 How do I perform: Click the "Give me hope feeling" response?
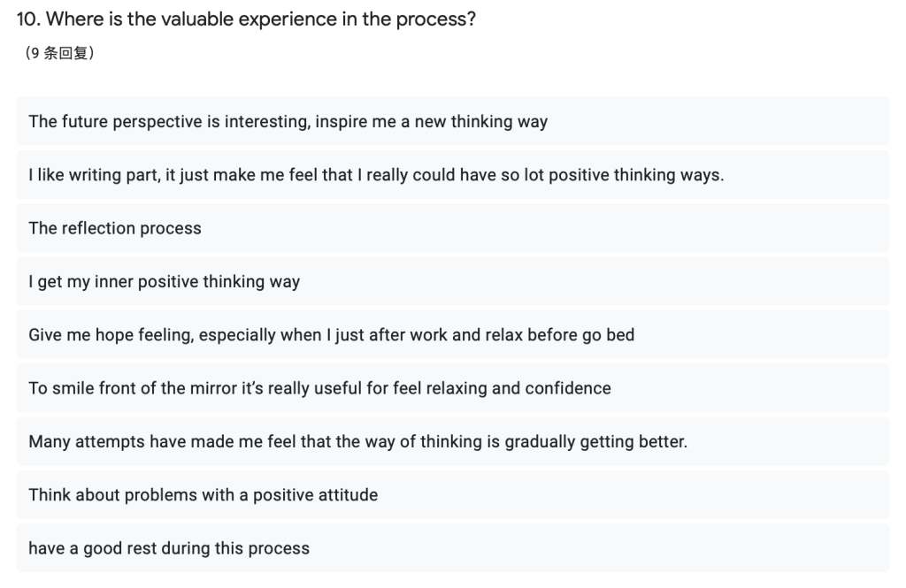tap(331, 335)
